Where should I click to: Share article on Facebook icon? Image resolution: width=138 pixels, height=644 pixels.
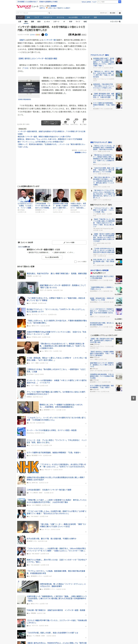(46, 35)
